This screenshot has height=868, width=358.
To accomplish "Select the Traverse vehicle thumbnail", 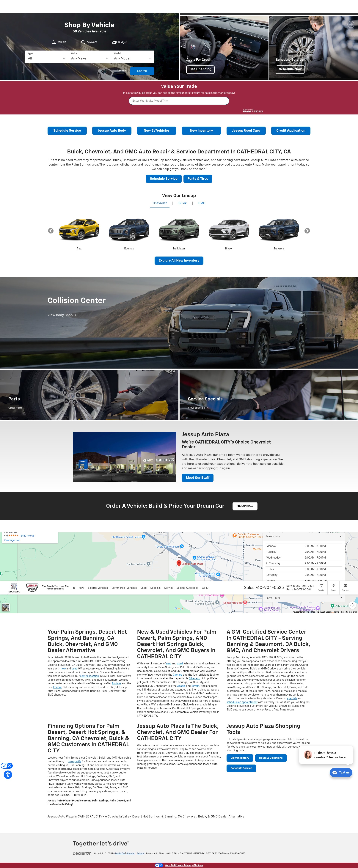I will [279, 229].
